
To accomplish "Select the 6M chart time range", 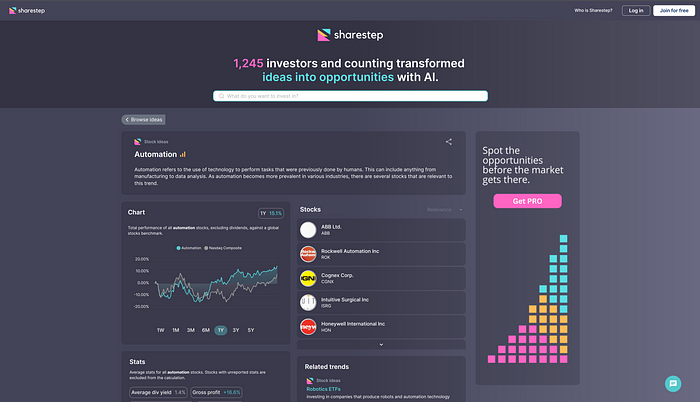I will [206, 330].
